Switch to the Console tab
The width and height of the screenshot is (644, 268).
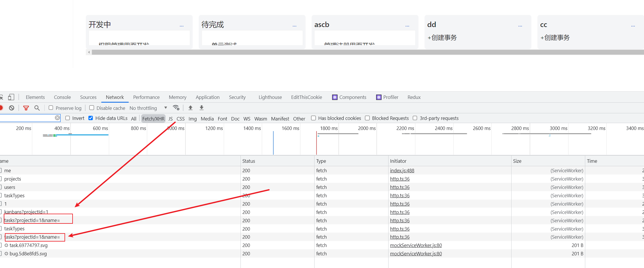(62, 97)
